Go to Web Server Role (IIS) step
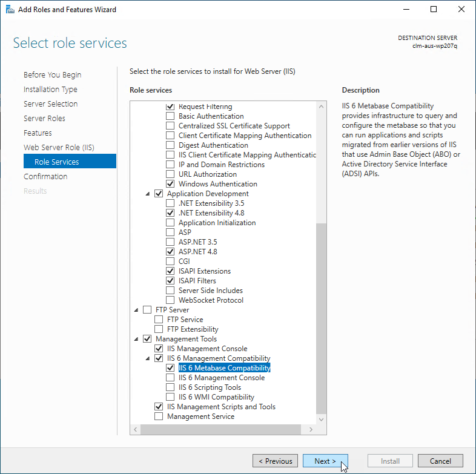Viewport: 476px width, 474px height. click(59, 148)
